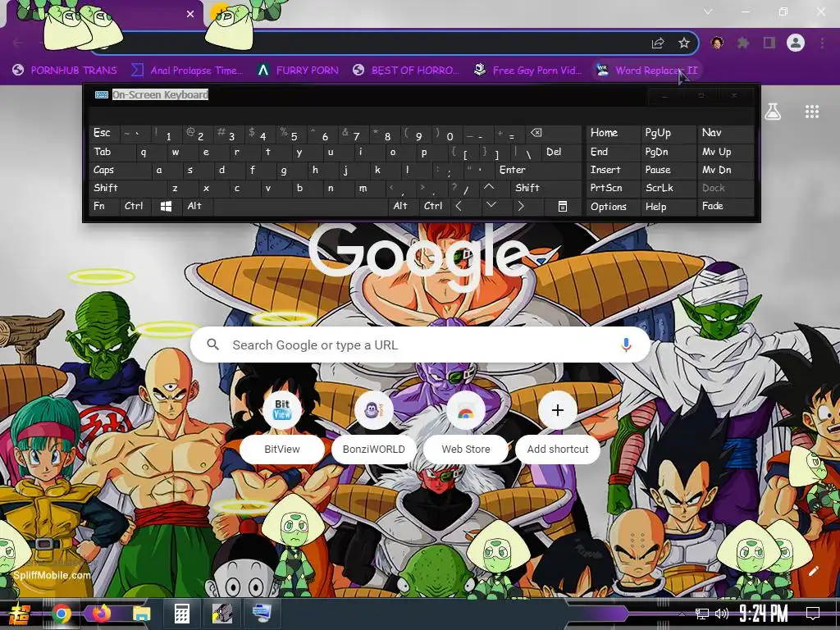Click the Windows logo key on On-Screen Keyboard

166,206
